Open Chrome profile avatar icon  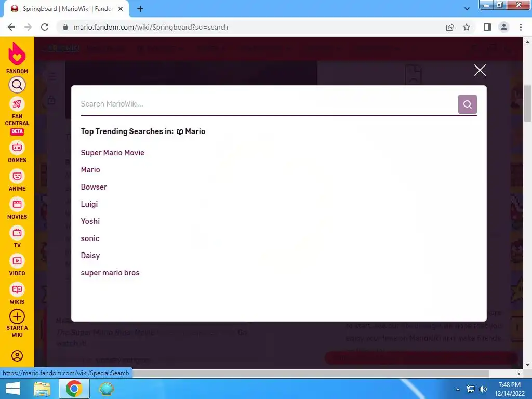(x=504, y=27)
